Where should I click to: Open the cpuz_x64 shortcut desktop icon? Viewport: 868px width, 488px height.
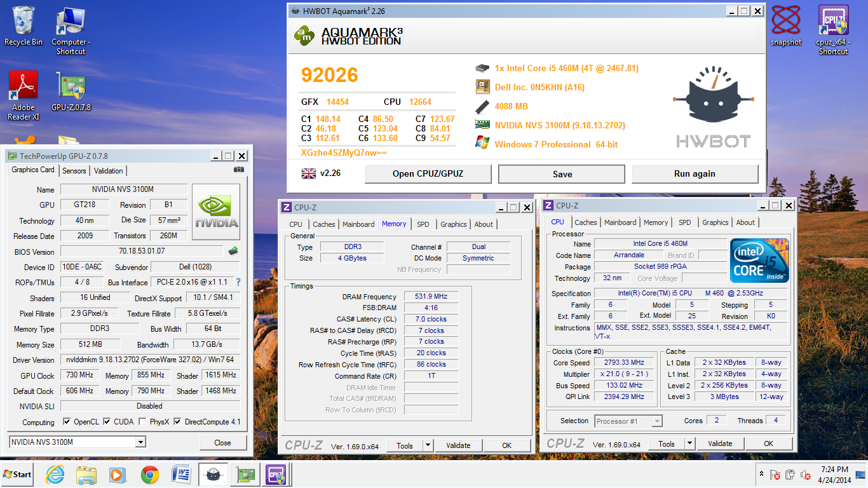pyautogui.click(x=833, y=30)
